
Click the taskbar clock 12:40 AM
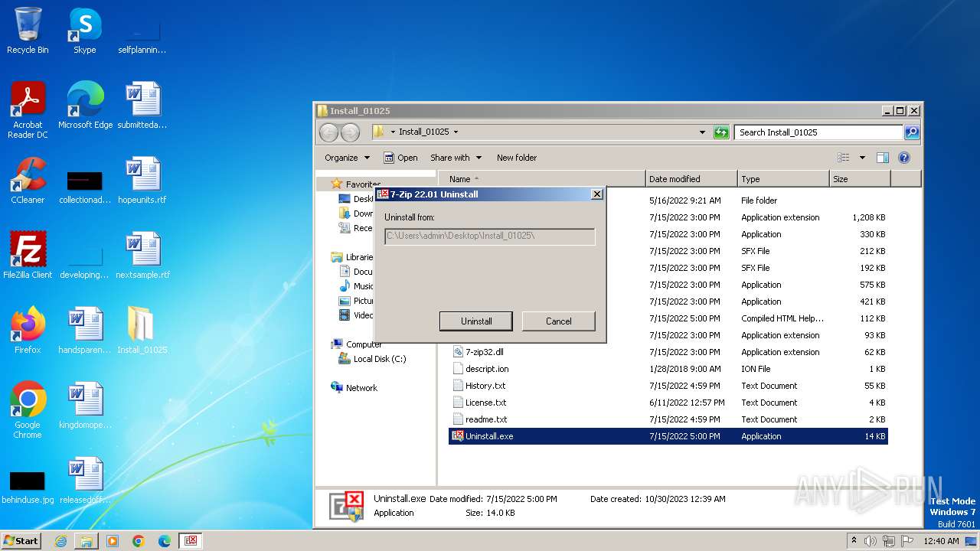point(941,541)
